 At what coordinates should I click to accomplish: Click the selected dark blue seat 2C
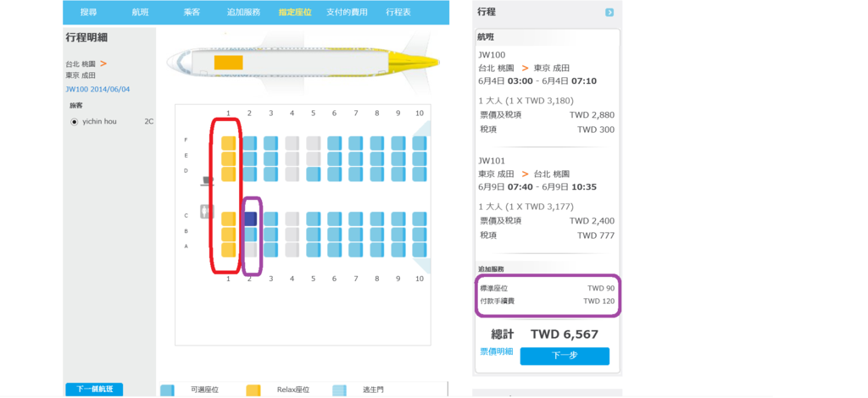[250, 218]
